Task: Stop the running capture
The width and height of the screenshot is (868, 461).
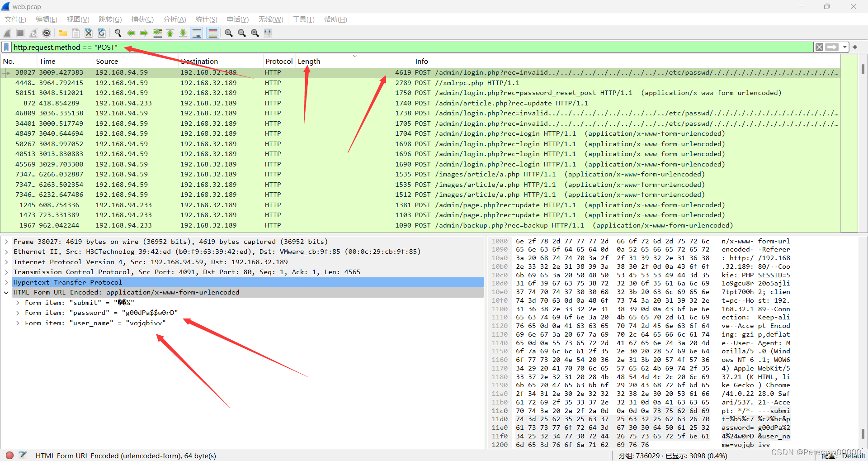Action: 20,33
